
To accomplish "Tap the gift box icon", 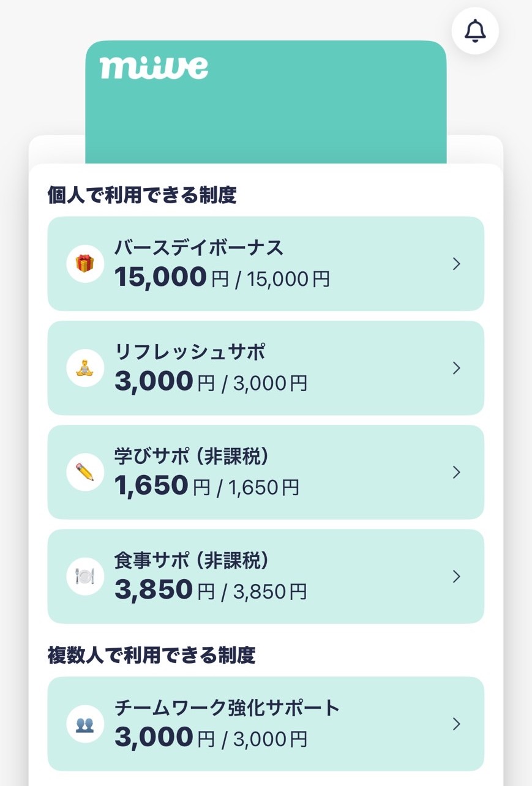I will (x=85, y=264).
